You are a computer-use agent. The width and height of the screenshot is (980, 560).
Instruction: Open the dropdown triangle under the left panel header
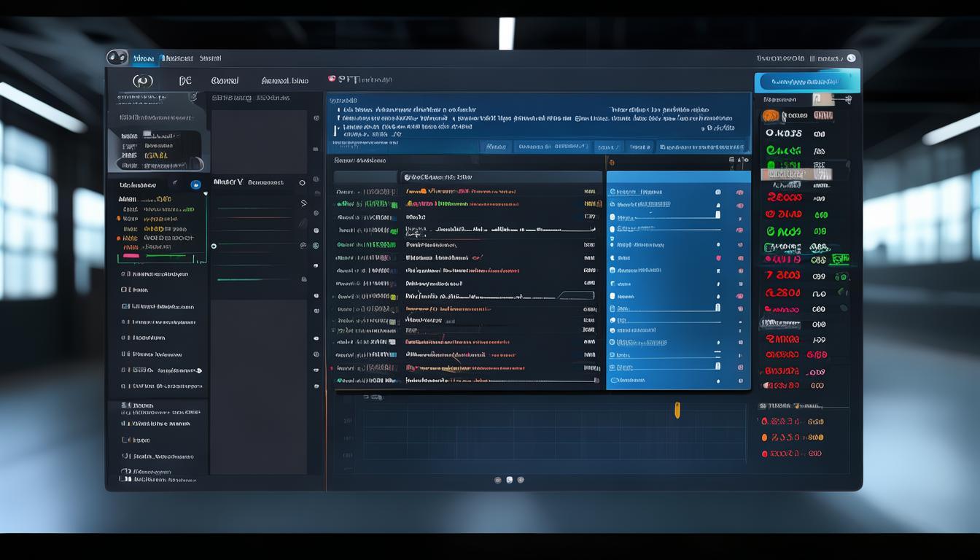tap(206, 193)
